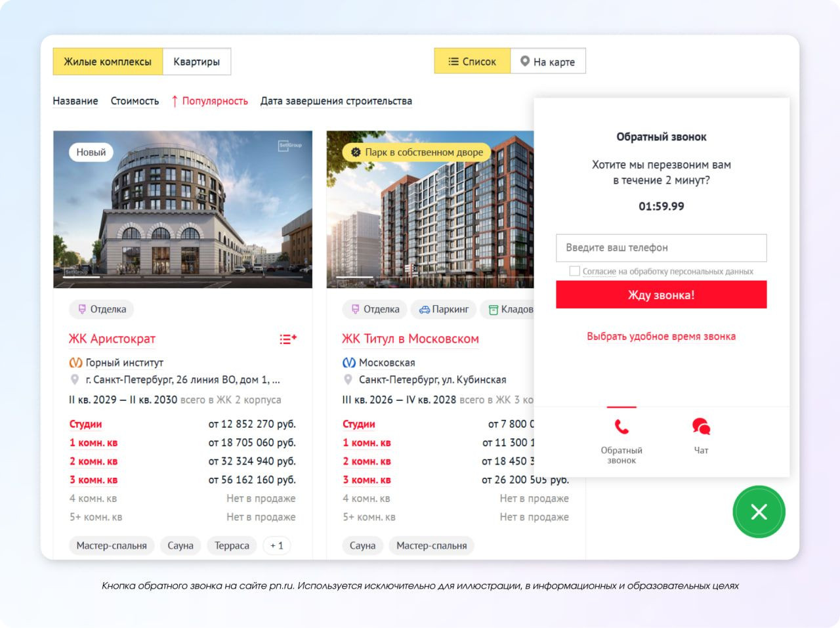The height and width of the screenshot is (628, 840).
Task: Sort listings by Стоимость
Action: pyautogui.click(x=135, y=101)
